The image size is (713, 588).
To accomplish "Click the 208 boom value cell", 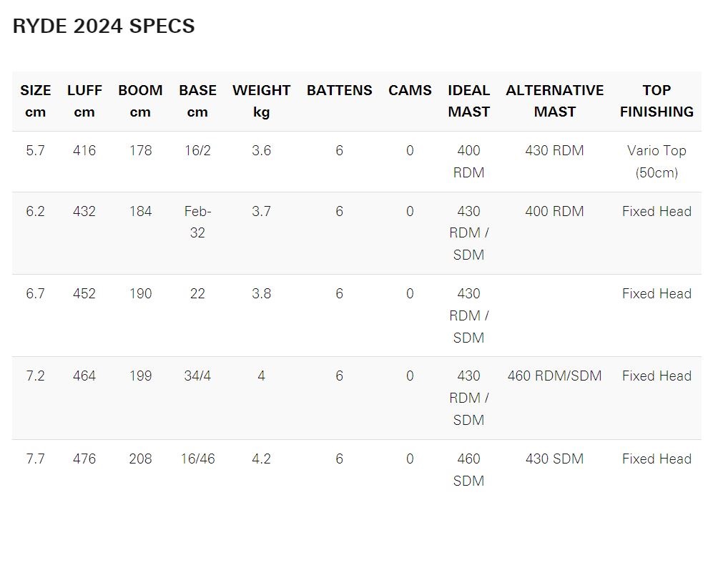I will pyautogui.click(x=140, y=459).
